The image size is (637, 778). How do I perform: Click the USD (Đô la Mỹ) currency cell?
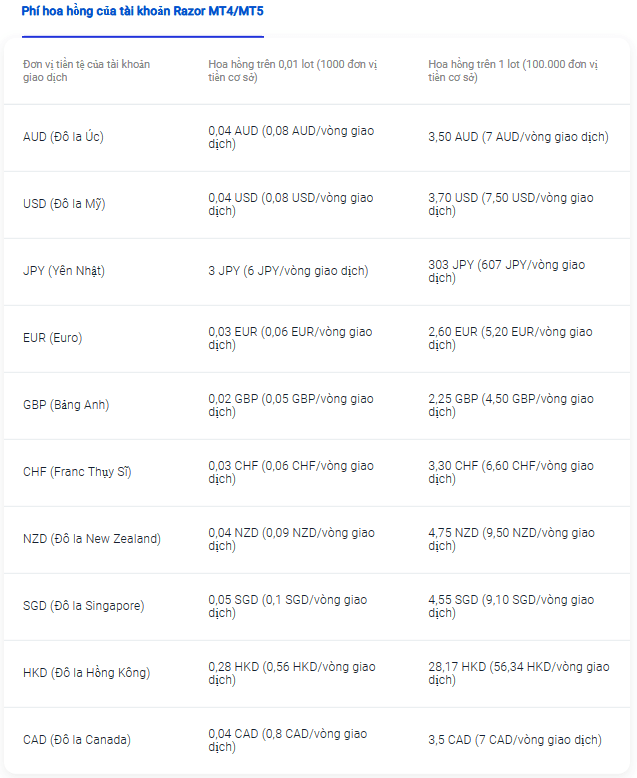[64, 204]
